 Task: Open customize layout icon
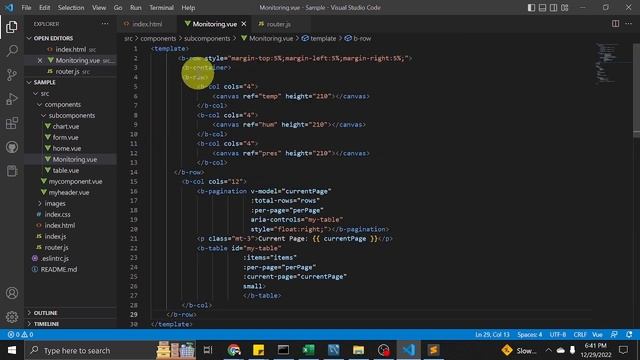pyautogui.click(x=564, y=7)
